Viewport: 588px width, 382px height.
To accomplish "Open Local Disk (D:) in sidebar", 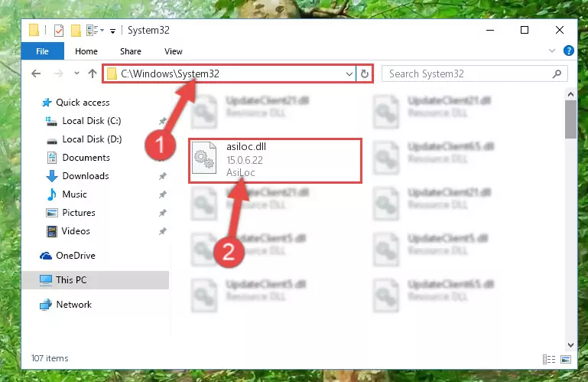I will coord(92,139).
